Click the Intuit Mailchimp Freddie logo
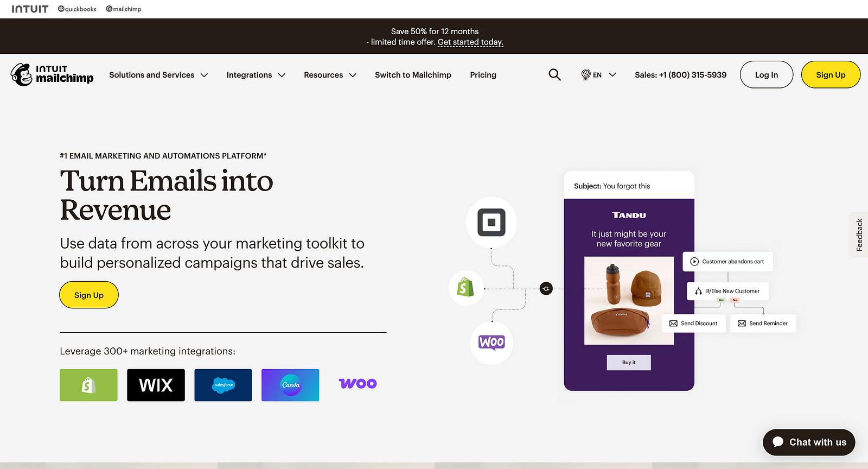 pyautogui.click(x=52, y=74)
